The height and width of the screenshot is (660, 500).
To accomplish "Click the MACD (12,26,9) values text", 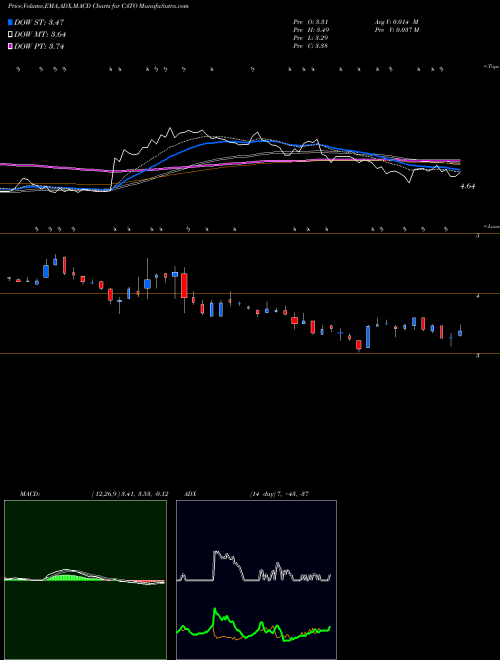I will (130, 494).
